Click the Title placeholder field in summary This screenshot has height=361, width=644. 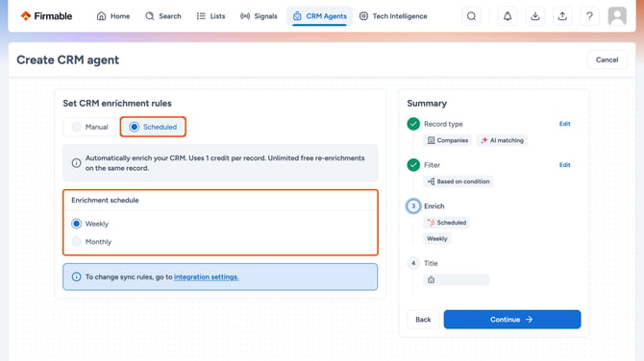[x=457, y=279]
